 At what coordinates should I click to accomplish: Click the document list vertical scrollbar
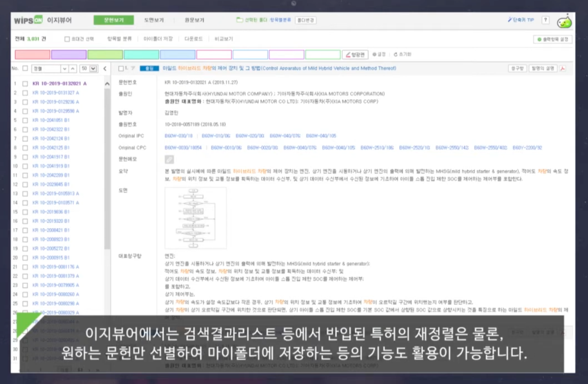[x=107, y=169]
